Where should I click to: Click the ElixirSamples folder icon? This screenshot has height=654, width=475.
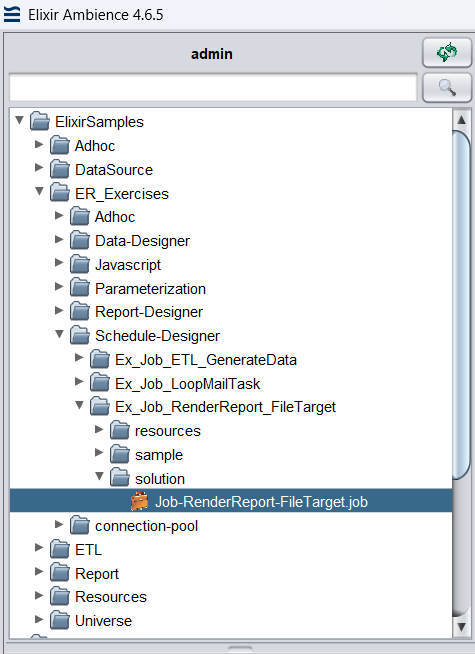pyautogui.click(x=40, y=121)
